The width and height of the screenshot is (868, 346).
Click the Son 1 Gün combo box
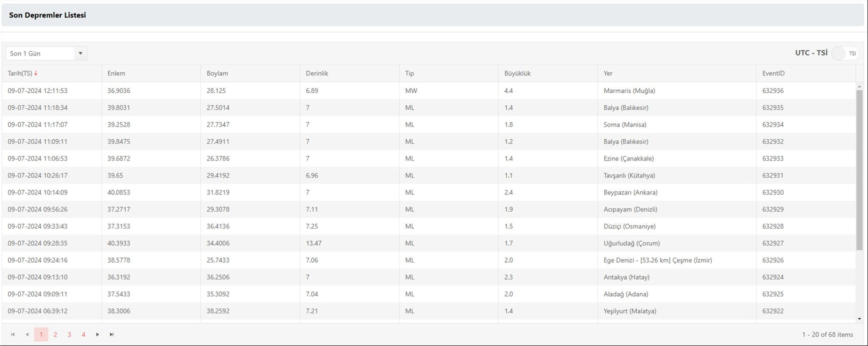point(41,53)
